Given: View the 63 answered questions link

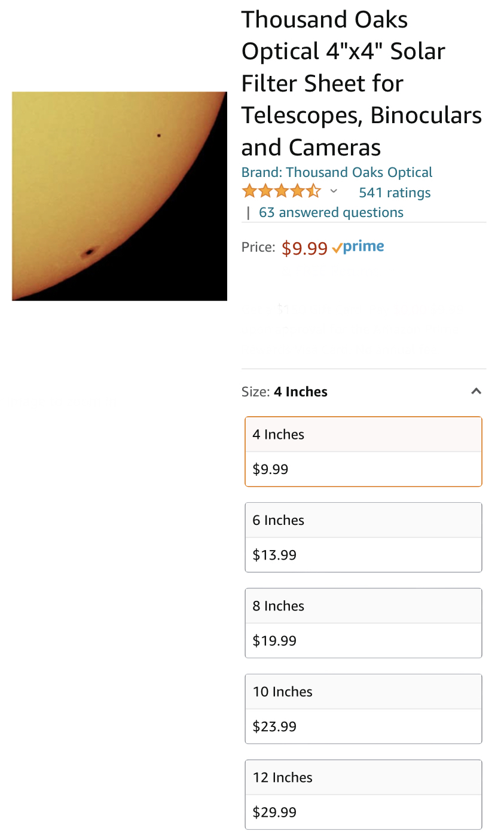Looking at the screenshot, I should pyautogui.click(x=331, y=212).
